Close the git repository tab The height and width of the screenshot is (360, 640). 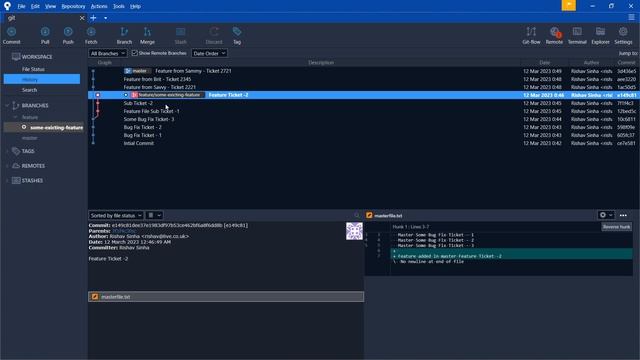[82, 18]
